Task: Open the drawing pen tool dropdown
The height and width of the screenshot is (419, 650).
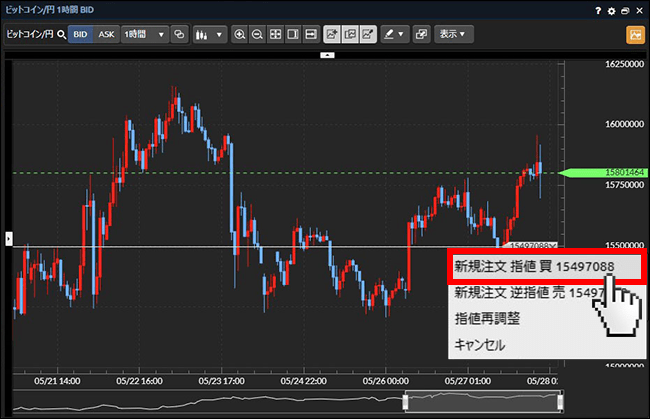Action: tap(395, 34)
